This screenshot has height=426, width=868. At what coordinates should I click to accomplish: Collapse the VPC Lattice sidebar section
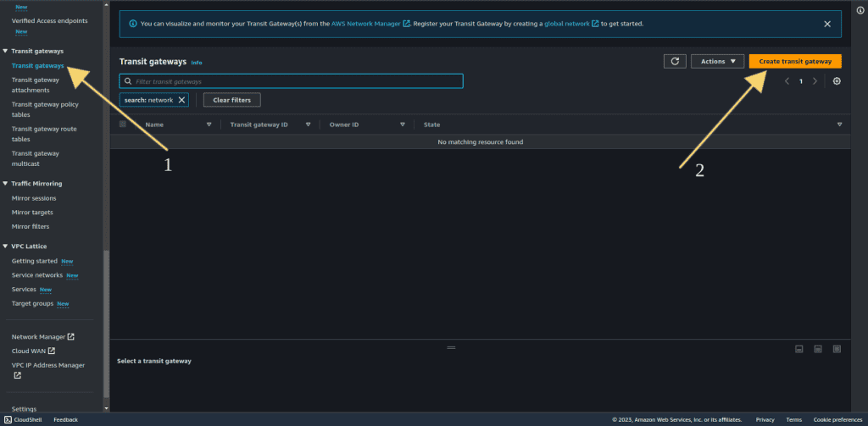pyautogui.click(x=5, y=246)
